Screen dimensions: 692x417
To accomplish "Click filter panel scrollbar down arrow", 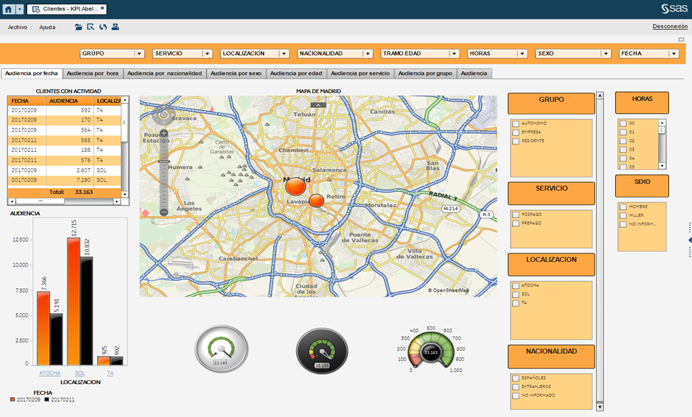I will 600,406.
